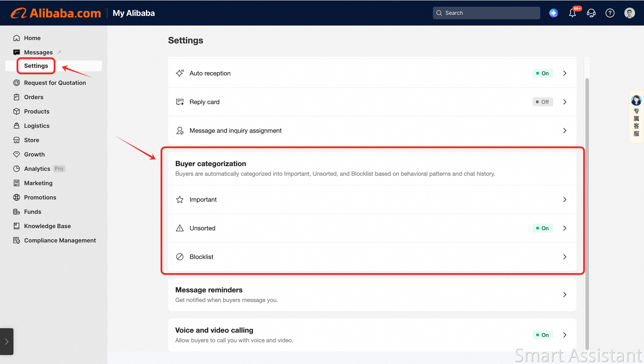Viewport: 644px width, 364px height.
Task: Go to Home in the sidebar
Action: click(32, 38)
